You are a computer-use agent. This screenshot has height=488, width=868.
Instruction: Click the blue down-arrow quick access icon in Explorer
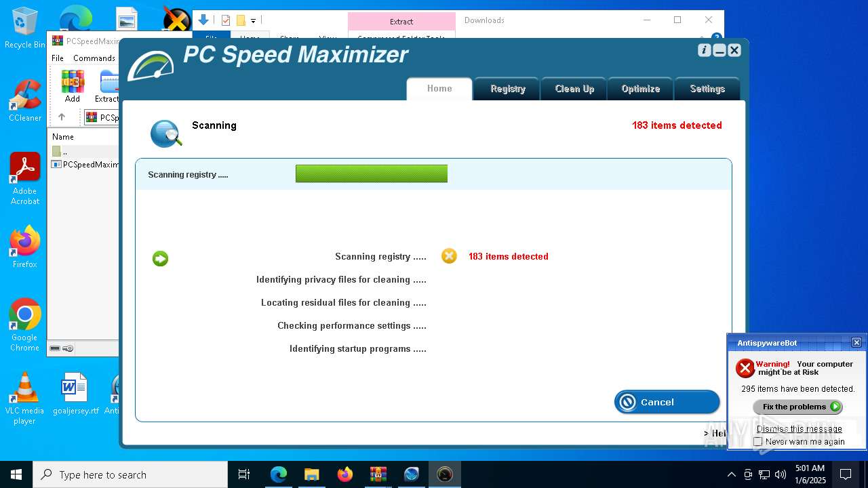point(203,20)
